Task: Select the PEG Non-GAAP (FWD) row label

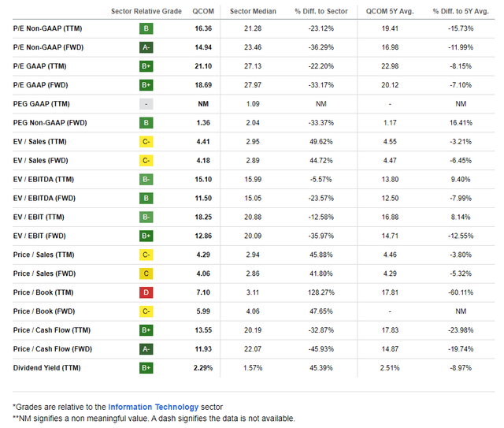Action: point(50,123)
